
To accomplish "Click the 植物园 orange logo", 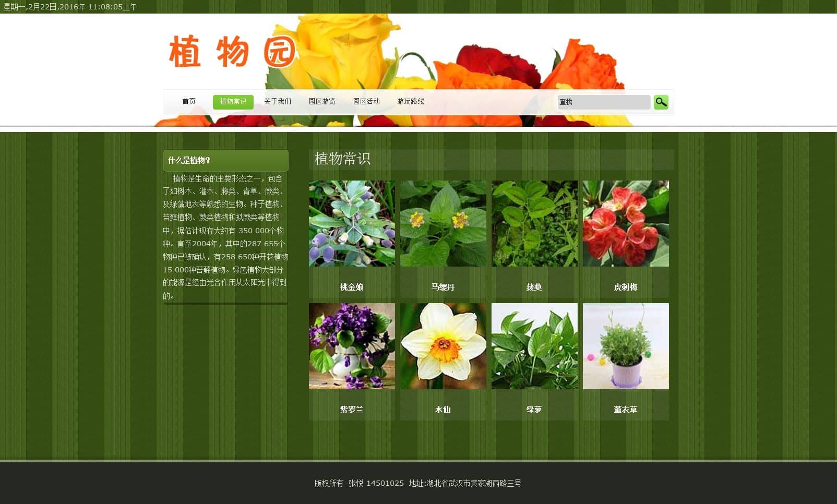I will (x=232, y=52).
